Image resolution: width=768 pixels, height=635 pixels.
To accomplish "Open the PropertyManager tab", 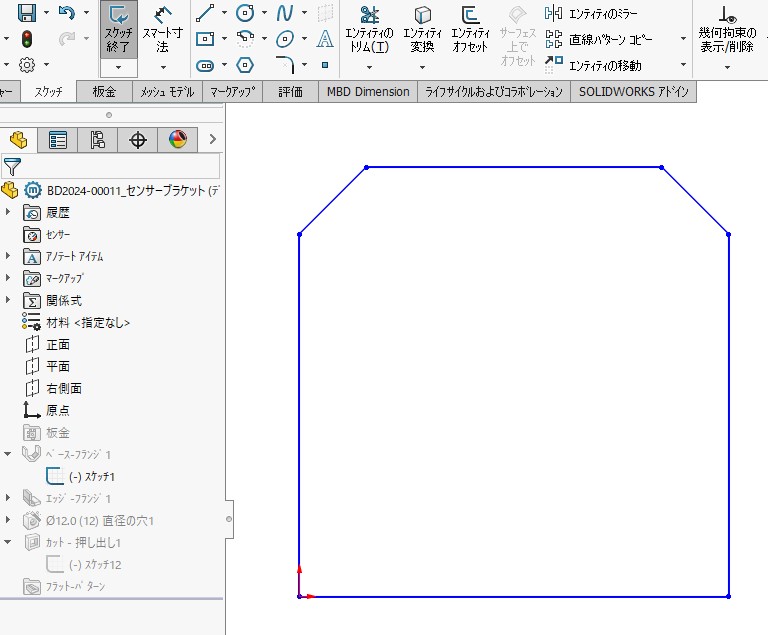I will (x=58, y=140).
